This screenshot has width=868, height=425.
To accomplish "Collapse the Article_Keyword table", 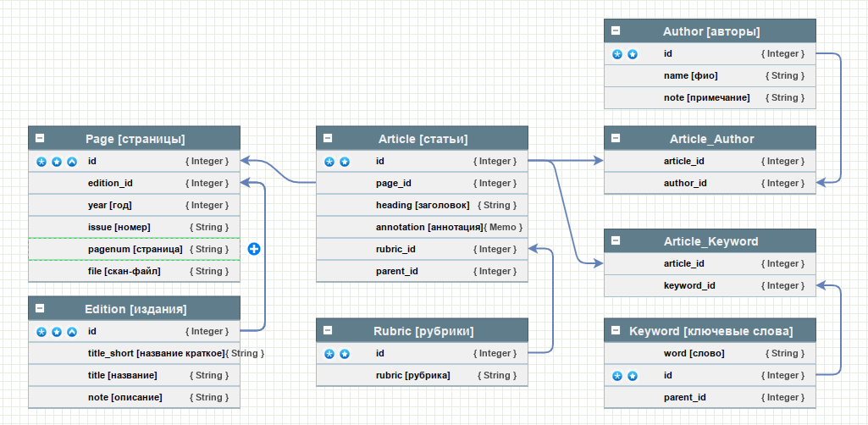I will 616,240.
